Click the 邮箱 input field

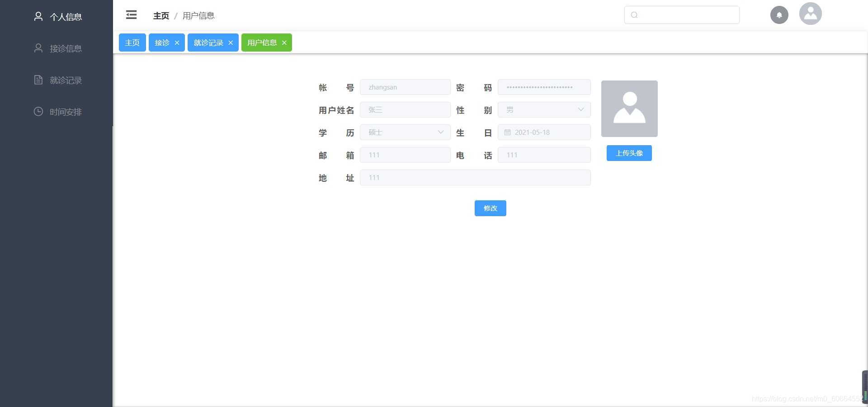[405, 155]
